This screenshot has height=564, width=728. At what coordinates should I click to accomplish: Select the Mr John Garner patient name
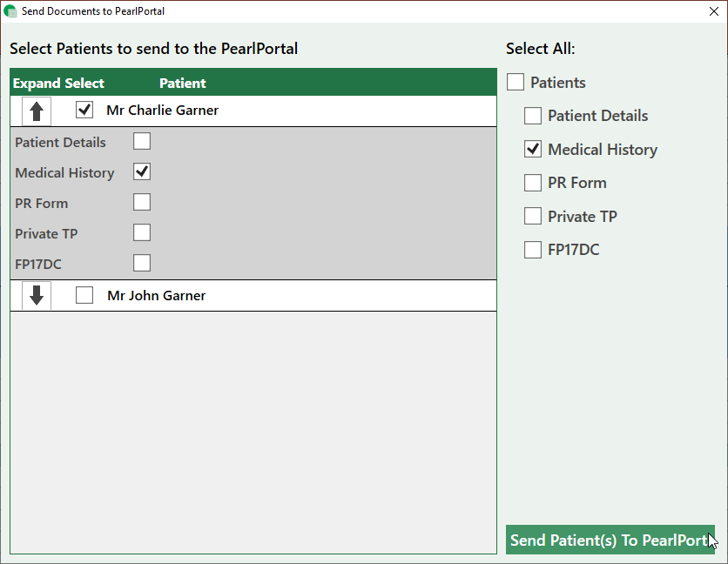[157, 296]
